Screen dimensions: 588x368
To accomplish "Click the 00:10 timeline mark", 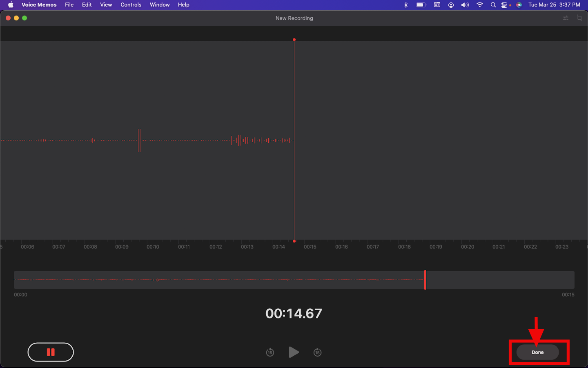I will point(153,247).
